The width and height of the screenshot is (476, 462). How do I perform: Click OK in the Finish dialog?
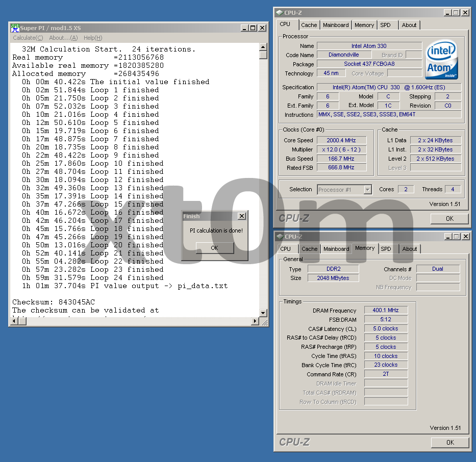tap(215, 248)
